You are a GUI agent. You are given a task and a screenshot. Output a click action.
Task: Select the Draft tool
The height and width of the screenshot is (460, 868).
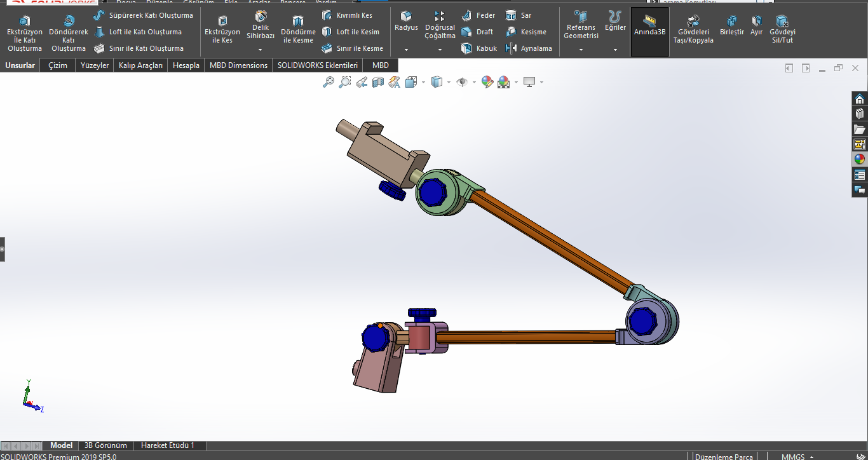pos(477,32)
